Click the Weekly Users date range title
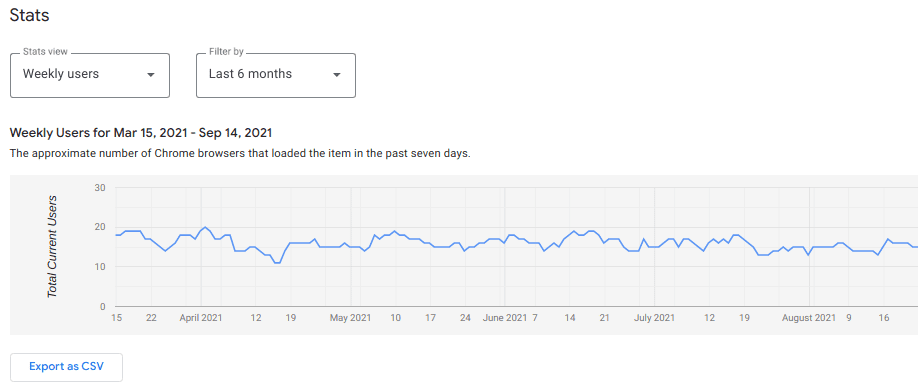 tap(141, 133)
